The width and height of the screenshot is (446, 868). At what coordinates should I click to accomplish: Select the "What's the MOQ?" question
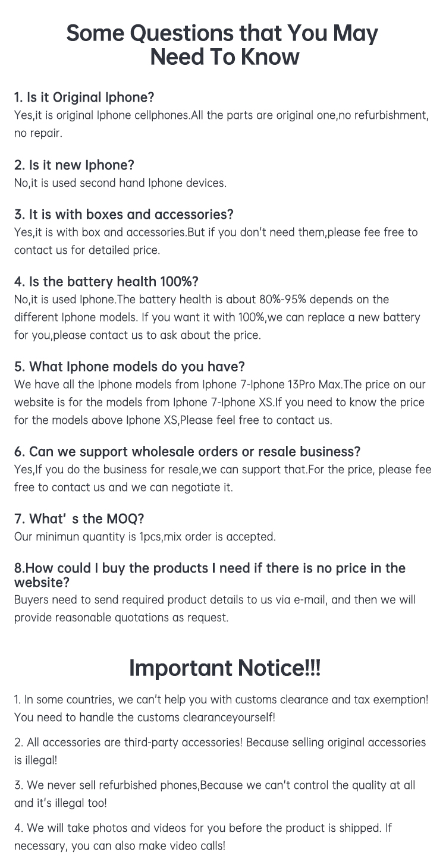[79, 519]
